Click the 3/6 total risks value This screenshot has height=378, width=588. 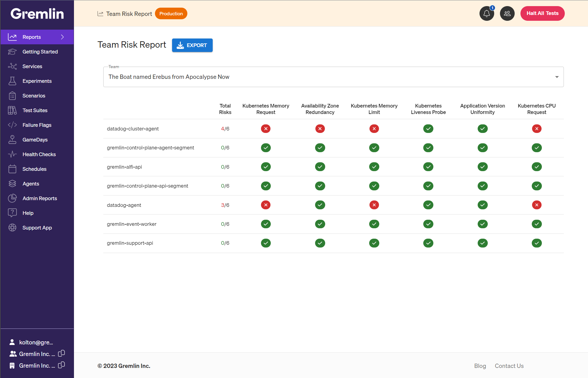coord(225,205)
